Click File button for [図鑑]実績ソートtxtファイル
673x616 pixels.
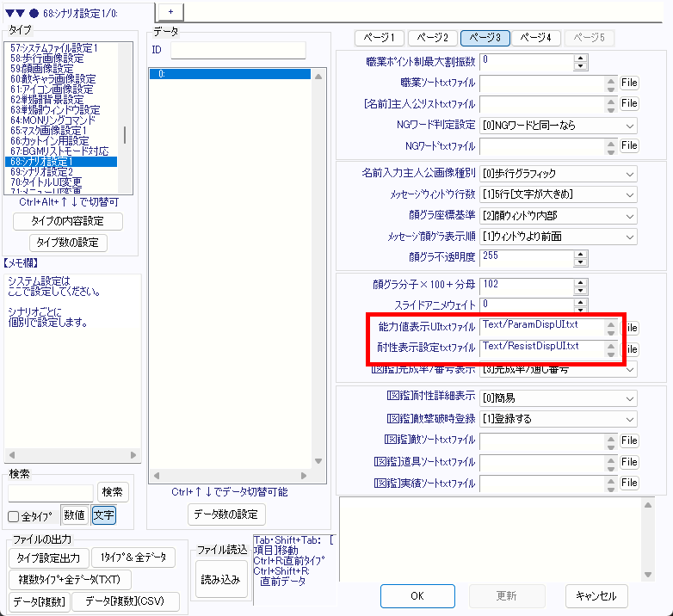click(629, 484)
